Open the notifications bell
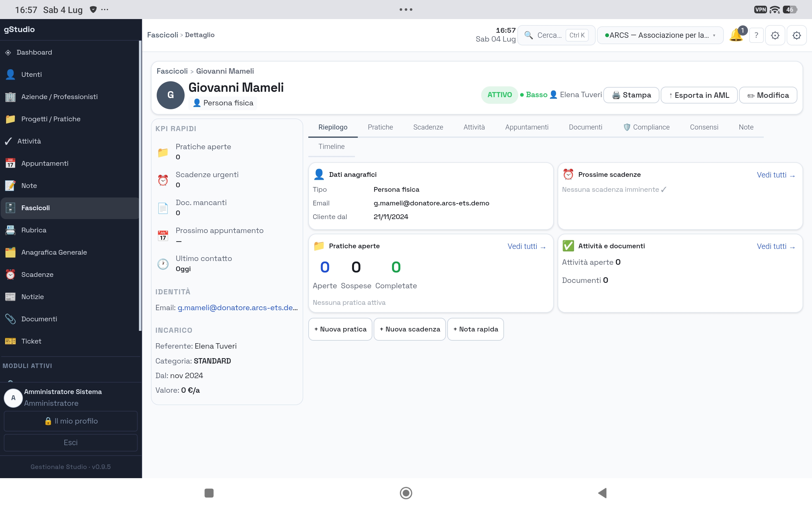Viewport: 812px width, 508px height. (736, 35)
